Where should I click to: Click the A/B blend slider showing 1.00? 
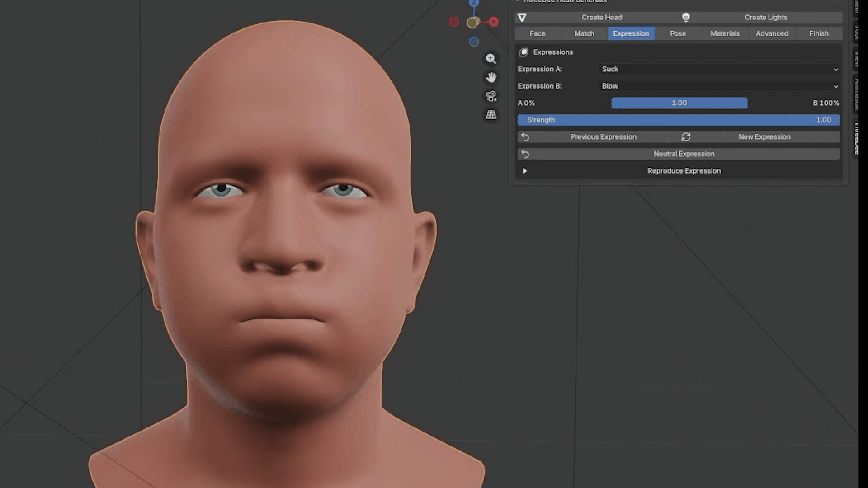tap(679, 103)
